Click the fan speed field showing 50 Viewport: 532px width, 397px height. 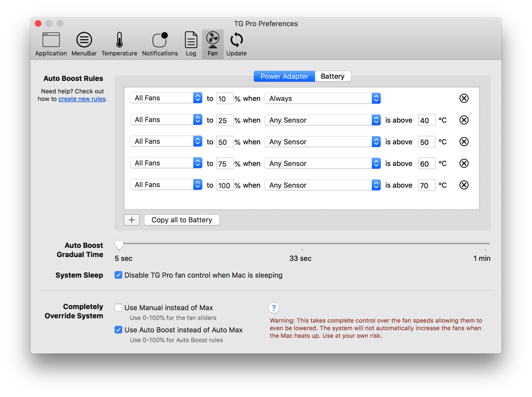[225, 142]
